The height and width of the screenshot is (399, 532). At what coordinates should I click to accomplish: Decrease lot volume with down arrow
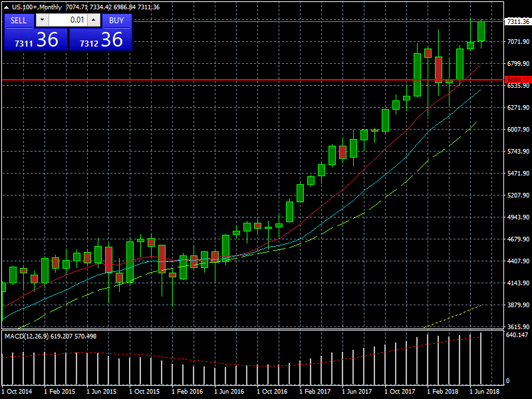click(x=43, y=21)
